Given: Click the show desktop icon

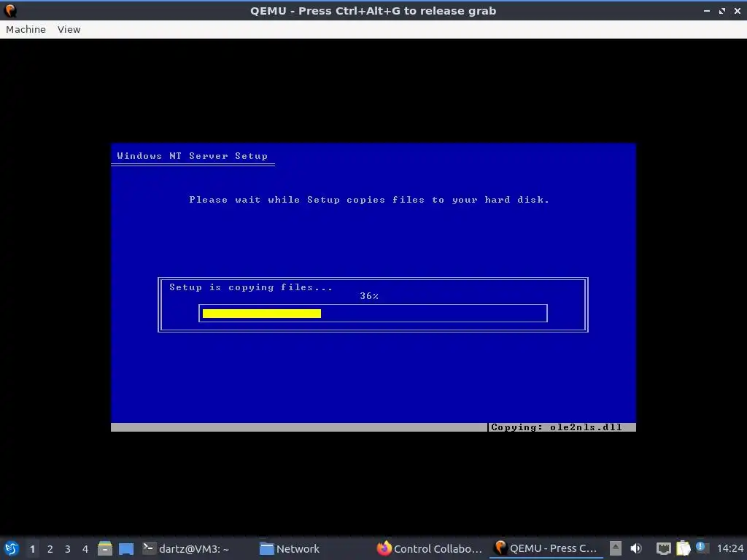Looking at the screenshot, I should tap(126, 548).
